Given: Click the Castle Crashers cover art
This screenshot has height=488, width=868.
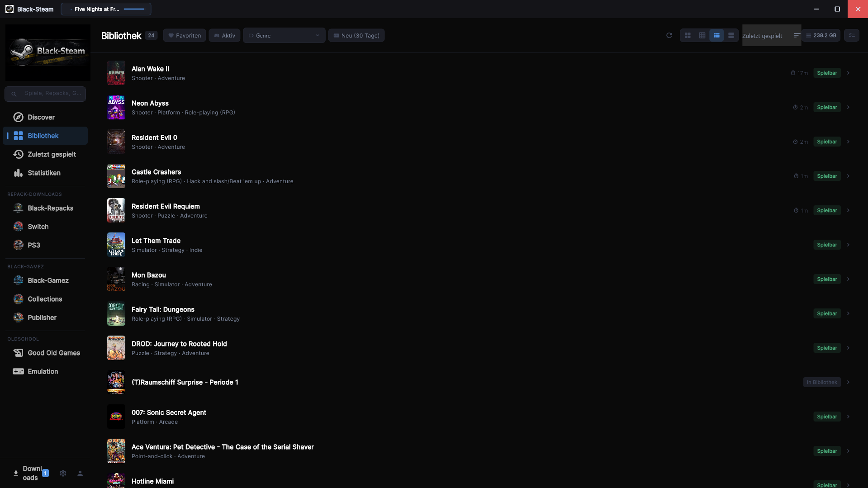Looking at the screenshot, I should (116, 176).
